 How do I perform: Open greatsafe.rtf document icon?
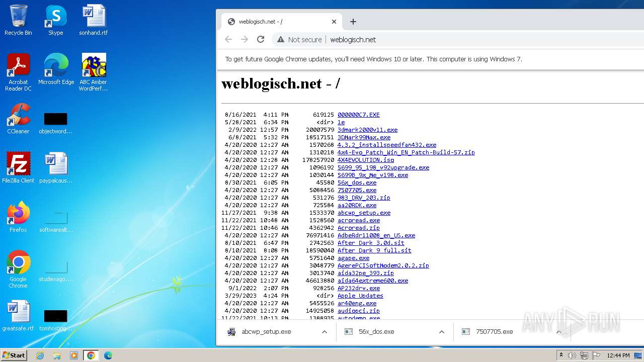pyautogui.click(x=18, y=315)
